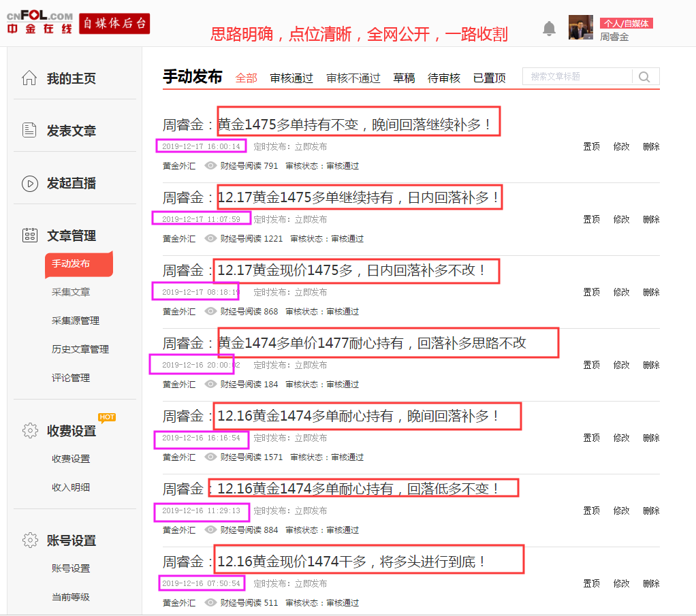Click eye icon in the 1571 reads row

[210, 457]
